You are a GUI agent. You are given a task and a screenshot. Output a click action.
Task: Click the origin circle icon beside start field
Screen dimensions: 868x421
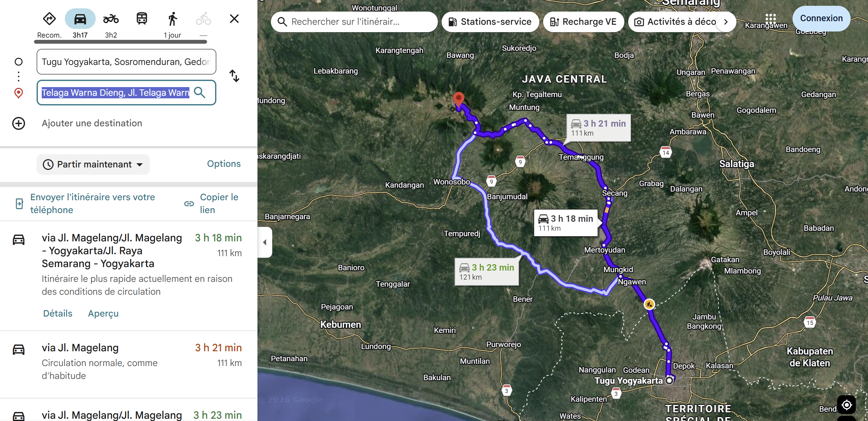tap(19, 62)
